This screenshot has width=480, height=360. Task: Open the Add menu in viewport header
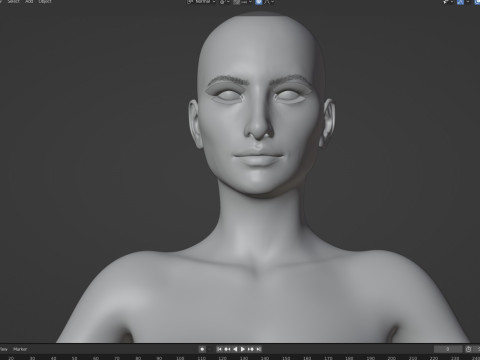tap(29, 2)
